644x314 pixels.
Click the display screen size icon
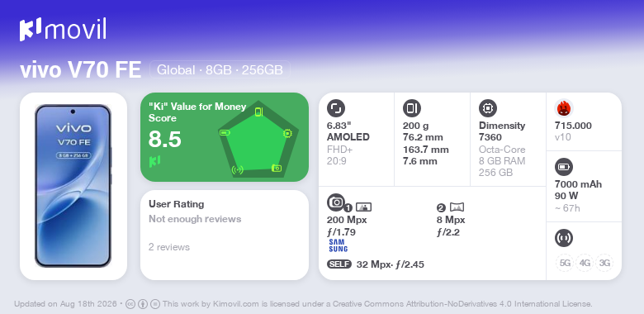click(x=335, y=108)
